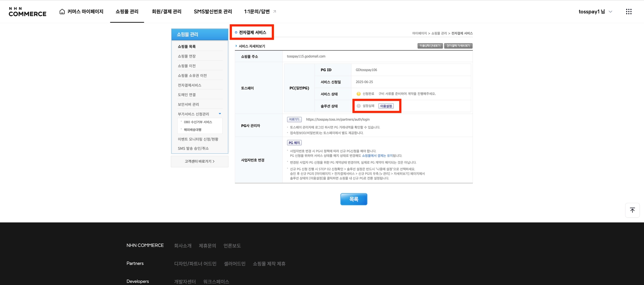Open the 회원/결제 관리 menu

[x=167, y=12]
